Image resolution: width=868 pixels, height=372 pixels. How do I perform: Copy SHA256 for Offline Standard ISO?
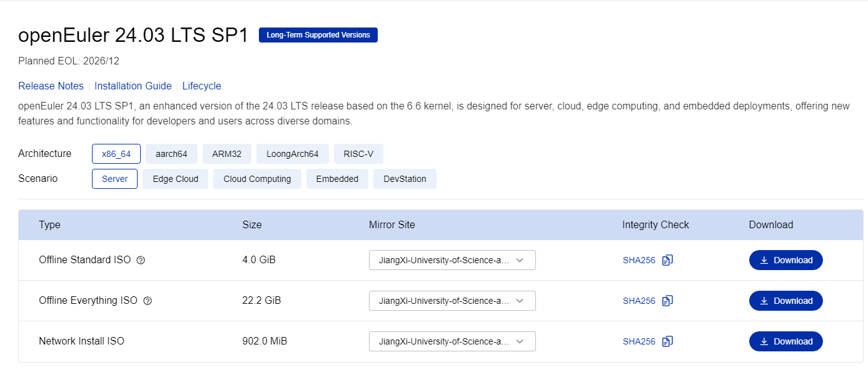coord(667,260)
